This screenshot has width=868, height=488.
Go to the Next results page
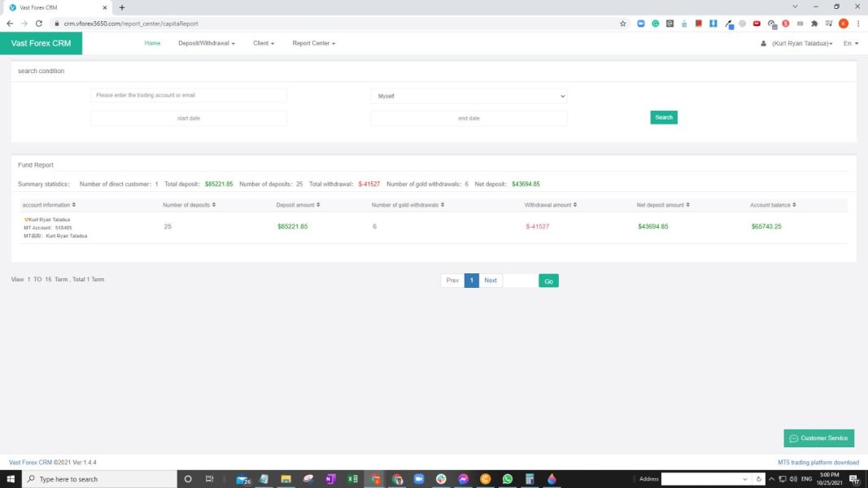click(491, 281)
